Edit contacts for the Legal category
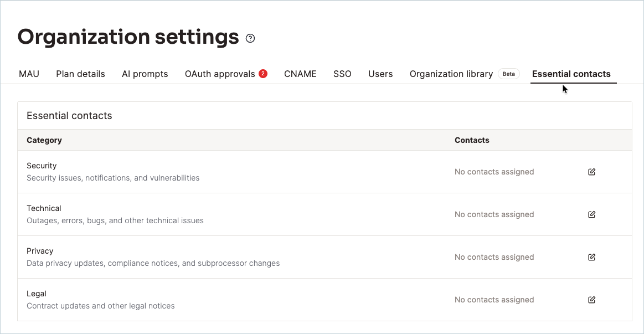Screen dimensions: 644x334 pyautogui.click(x=591, y=300)
